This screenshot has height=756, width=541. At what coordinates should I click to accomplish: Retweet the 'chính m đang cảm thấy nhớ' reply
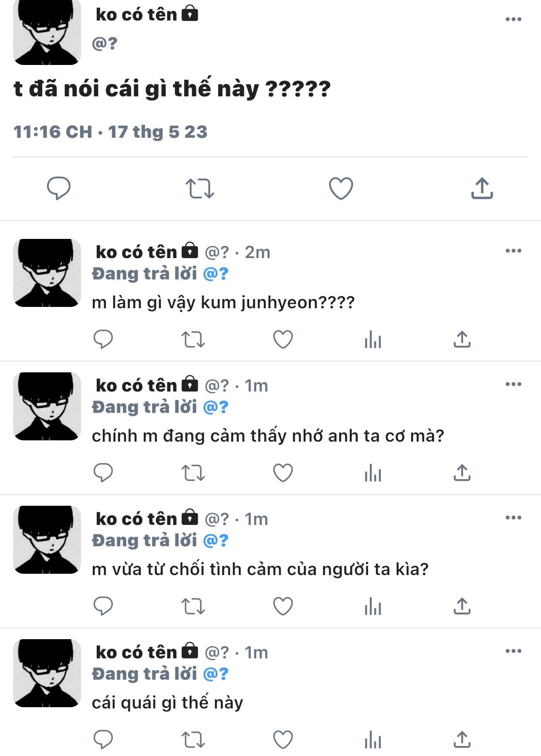[x=193, y=473]
